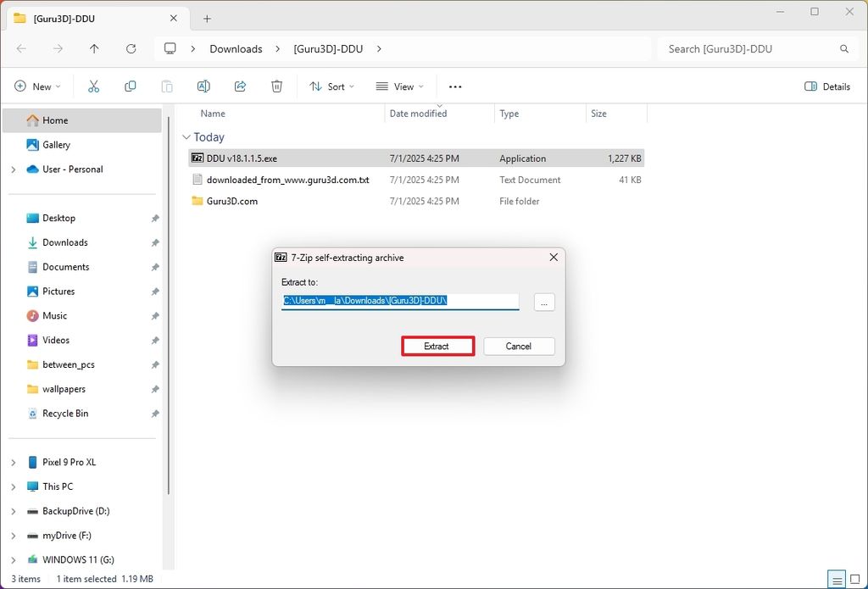Screen dimensions: 868x589
Task: Open the Sort dropdown menu
Action: (x=331, y=86)
